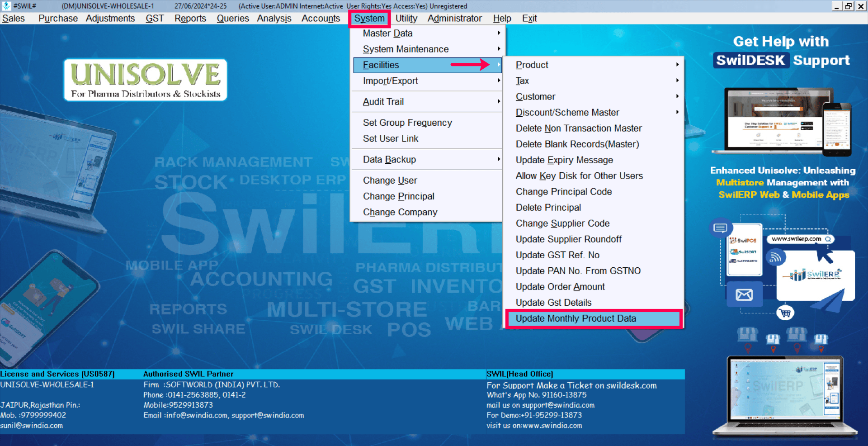Open the Accounts menu
This screenshot has height=446, width=868.
pyautogui.click(x=321, y=19)
